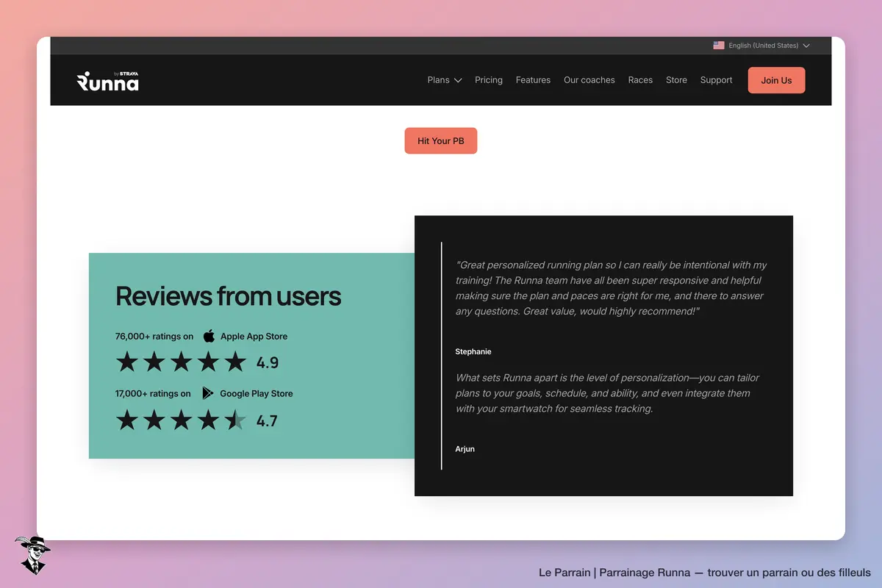882x588 pixels.
Task: Click the 4.7 rating value
Action: point(267,421)
